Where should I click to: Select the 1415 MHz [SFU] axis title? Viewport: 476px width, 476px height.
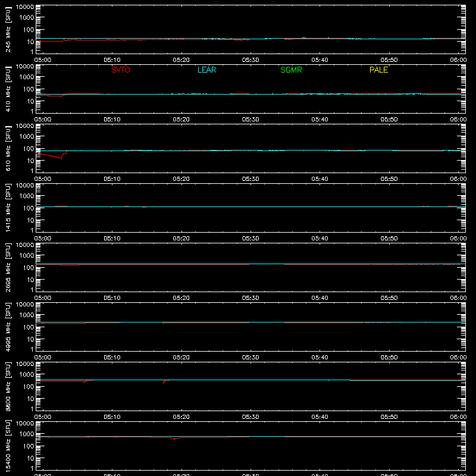8,208
